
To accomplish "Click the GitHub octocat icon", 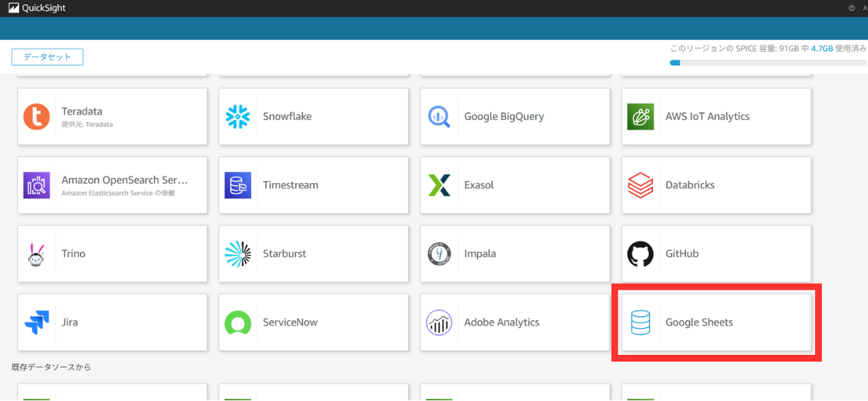I will [641, 254].
